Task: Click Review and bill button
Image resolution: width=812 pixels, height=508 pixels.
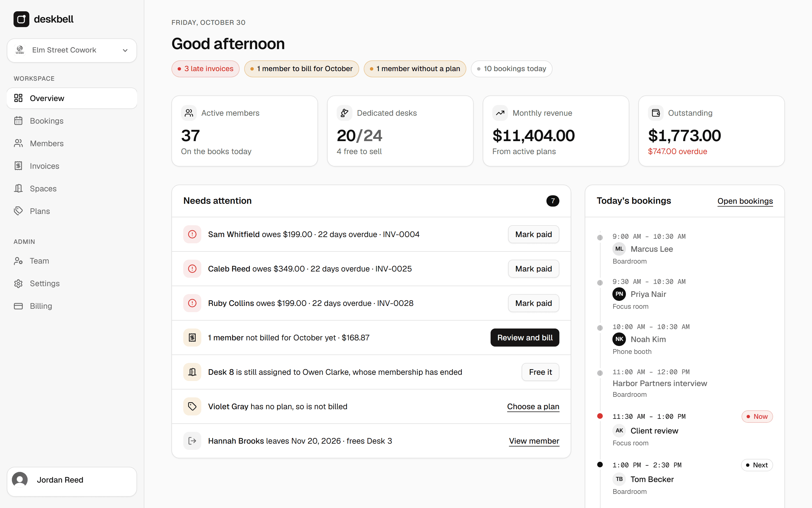Action: point(525,338)
